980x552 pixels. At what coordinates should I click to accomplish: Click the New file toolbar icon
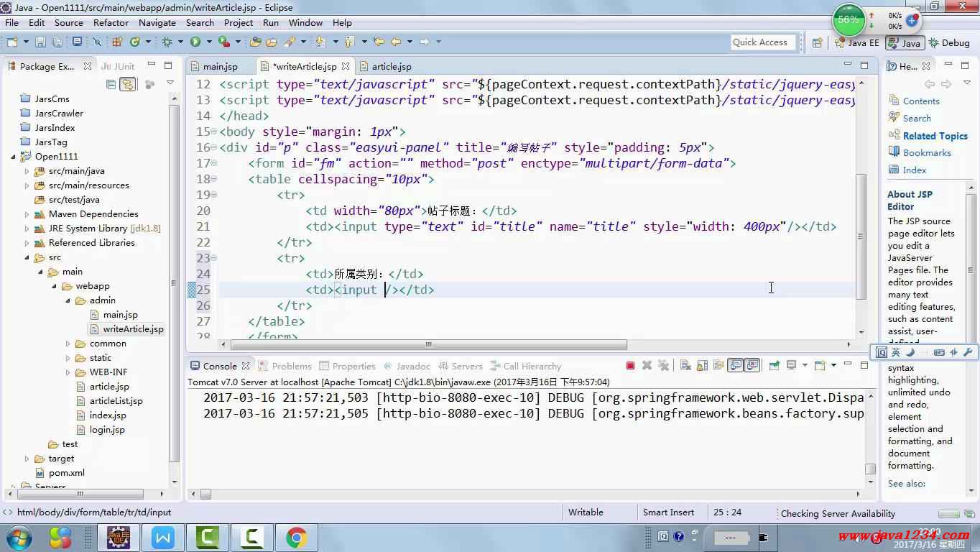(11, 42)
